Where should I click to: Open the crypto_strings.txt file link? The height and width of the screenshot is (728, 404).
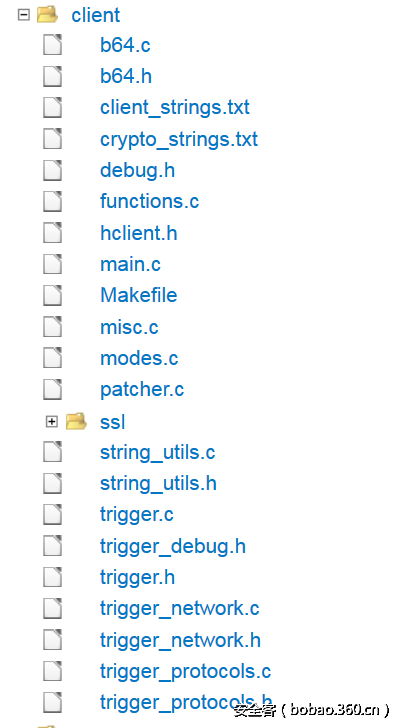coord(179,139)
